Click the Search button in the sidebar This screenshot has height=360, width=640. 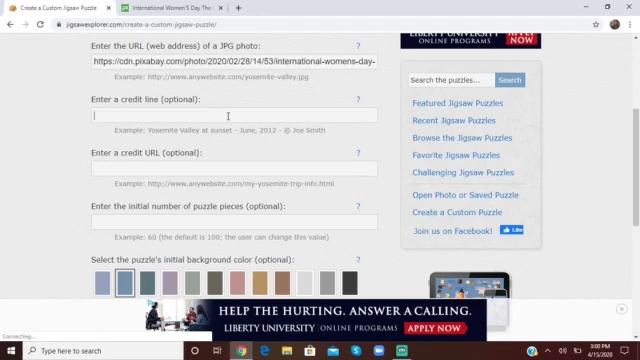[510, 80]
